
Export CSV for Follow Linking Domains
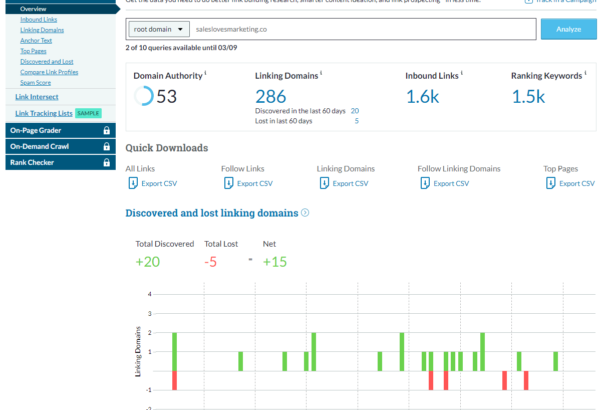451,184
